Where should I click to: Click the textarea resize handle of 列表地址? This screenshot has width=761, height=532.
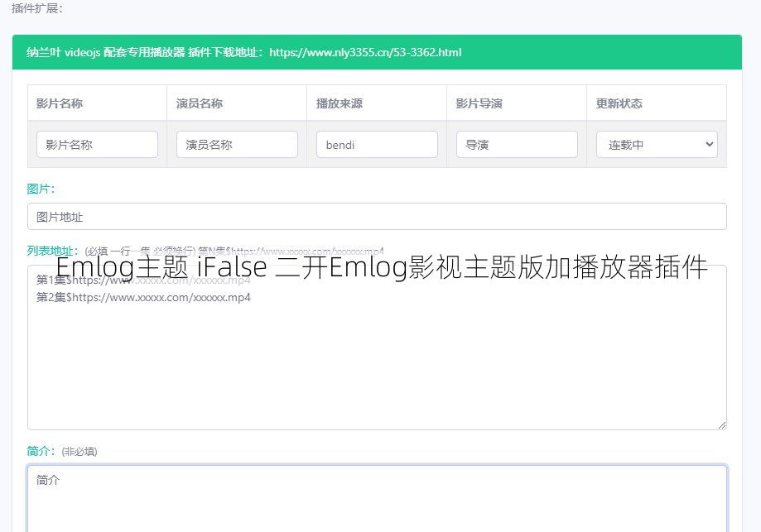click(x=722, y=424)
